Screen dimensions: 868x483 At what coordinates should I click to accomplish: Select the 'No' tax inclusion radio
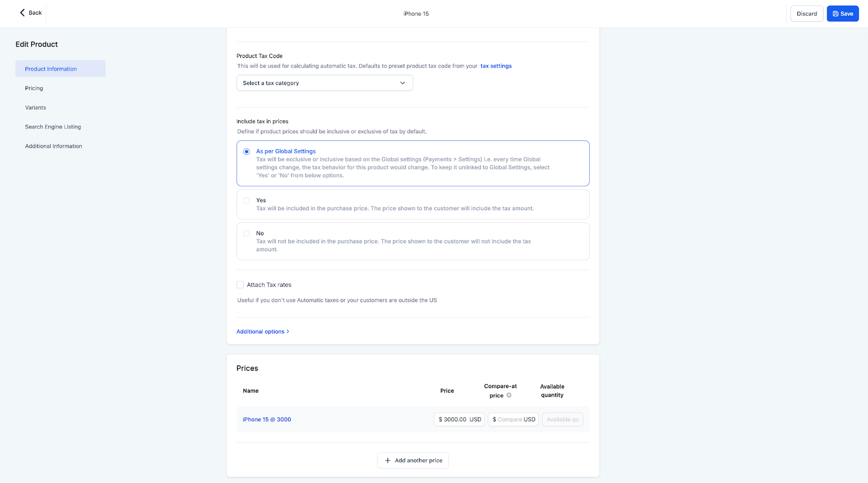[x=246, y=234]
